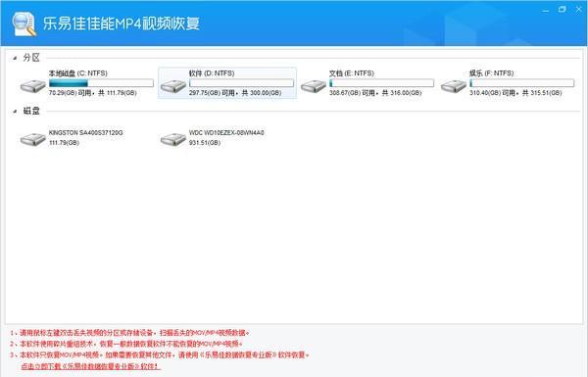Click the 娱乐 F: drive icon
The height and width of the screenshot is (377, 588).
point(454,86)
